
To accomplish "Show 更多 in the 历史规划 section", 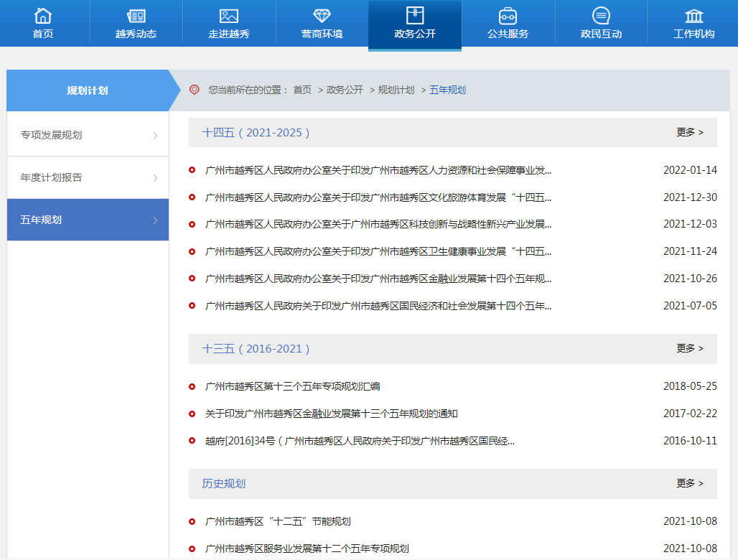I will pyautogui.click(x=689, y=484).
